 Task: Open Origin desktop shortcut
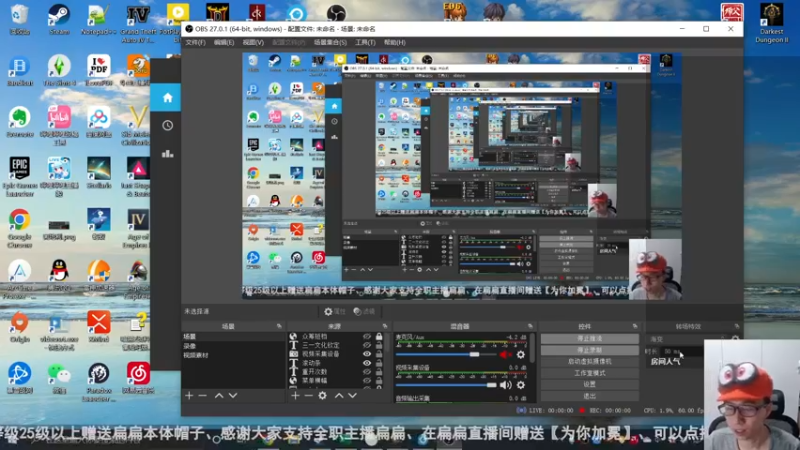point(19,327)
